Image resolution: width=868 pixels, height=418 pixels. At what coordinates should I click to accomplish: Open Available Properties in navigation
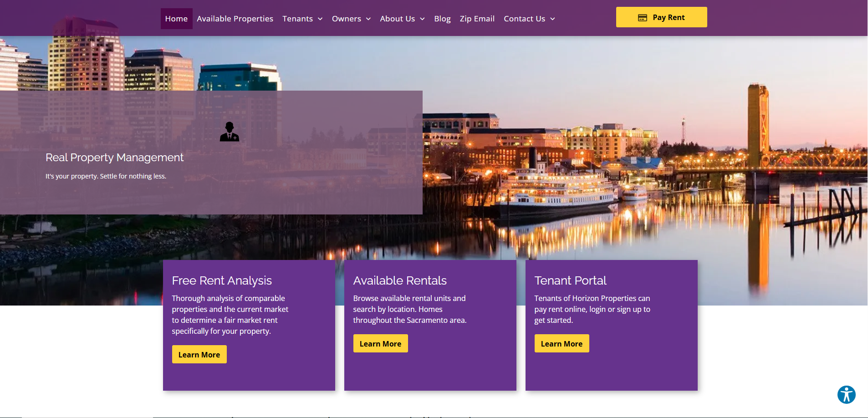point(235,19)
